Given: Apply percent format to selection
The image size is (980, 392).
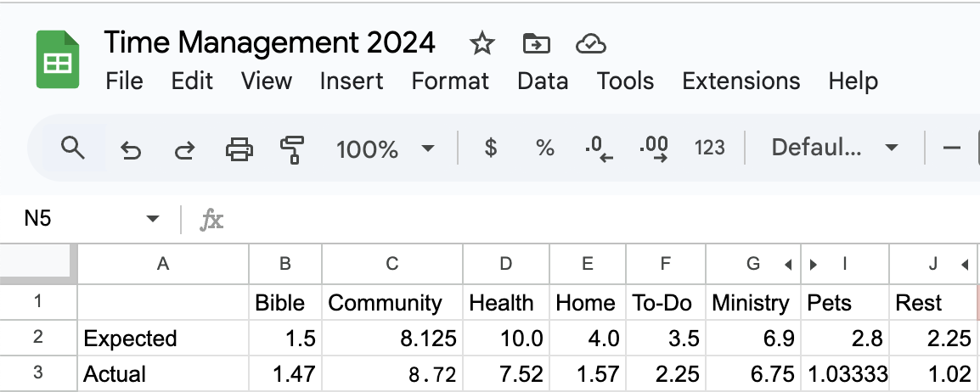Looking at the screenshot, I should pos(545,148).
